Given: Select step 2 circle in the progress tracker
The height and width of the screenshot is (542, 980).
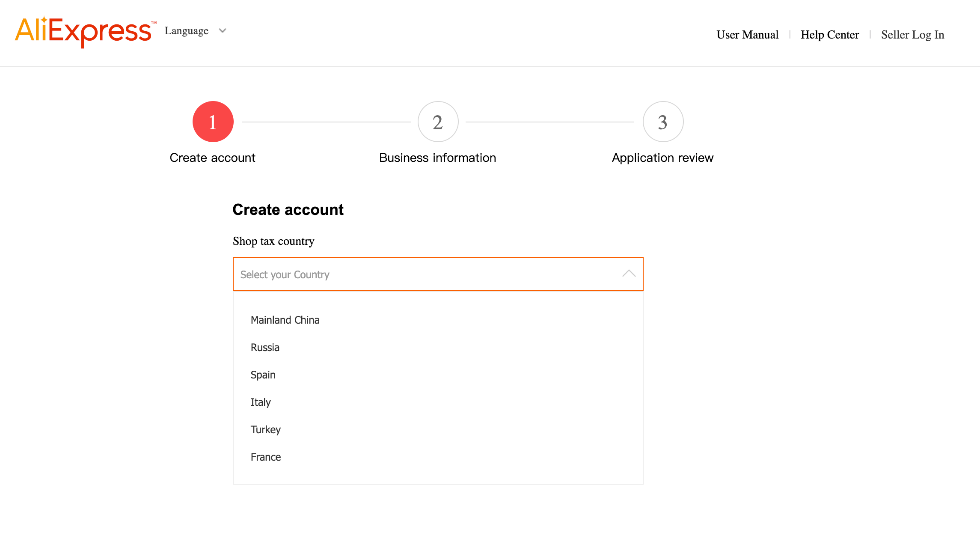Looking at the screenshot, I should click(438, 122).
